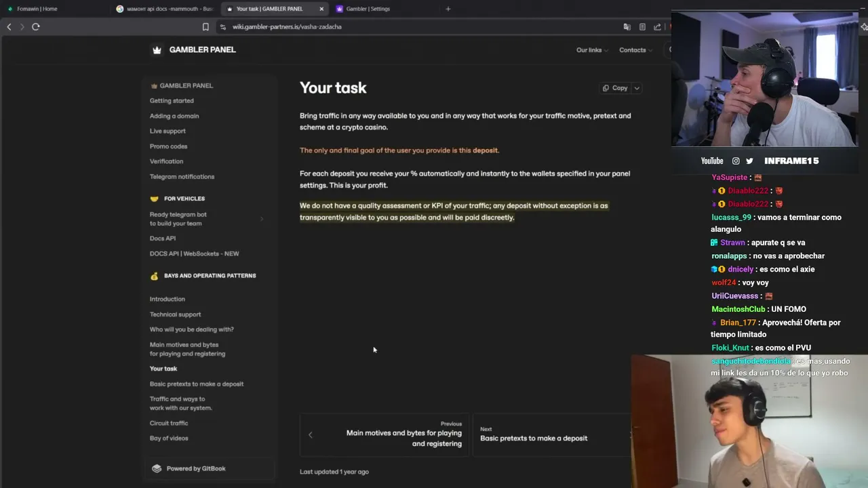Open 'Ready telegram bot to build your team'
Image resolution: width=868 pixels, height=488 pixels.
click(x=178, y=219)
